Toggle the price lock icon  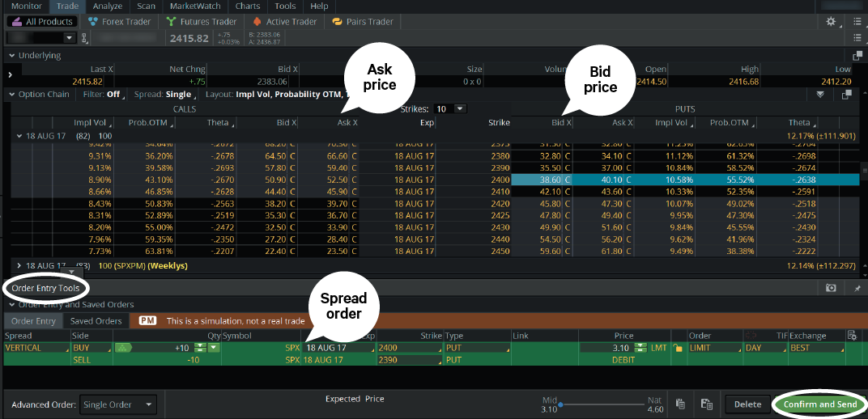(x=678, y=348)
